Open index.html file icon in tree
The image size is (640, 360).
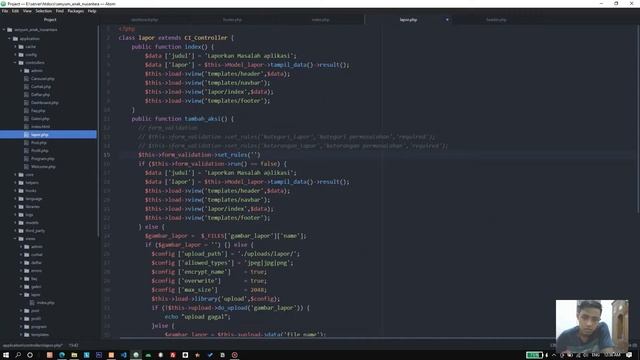click(x=27, y=127)
